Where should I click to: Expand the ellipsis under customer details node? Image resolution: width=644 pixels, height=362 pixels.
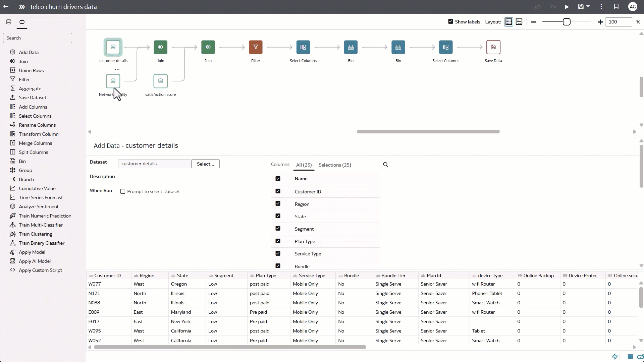(117, 70)
